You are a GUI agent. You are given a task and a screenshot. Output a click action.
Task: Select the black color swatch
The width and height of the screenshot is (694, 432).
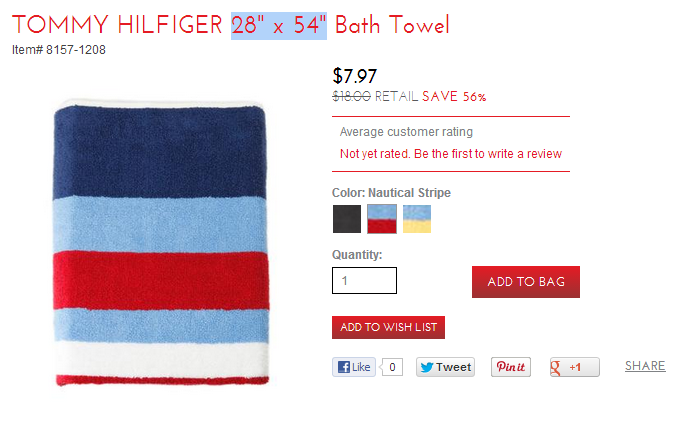[x=347, y=219]
